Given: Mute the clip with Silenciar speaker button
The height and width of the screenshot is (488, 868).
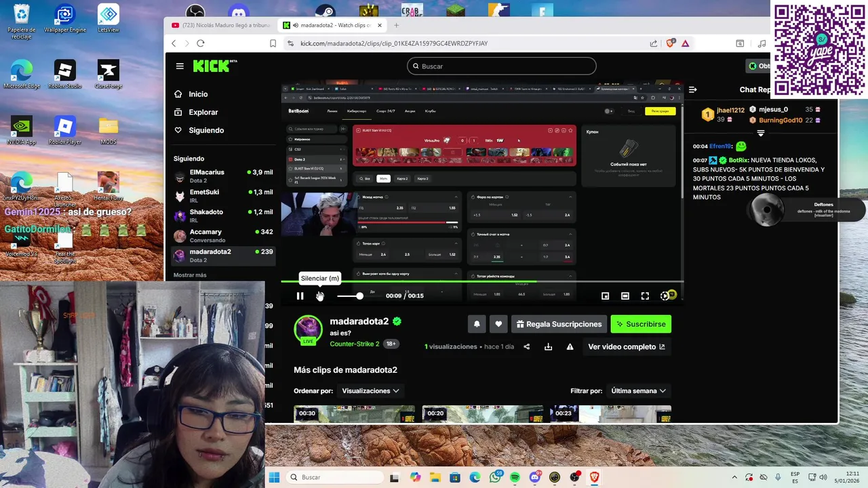Looking at the screenshot, I should click(319, 296).
